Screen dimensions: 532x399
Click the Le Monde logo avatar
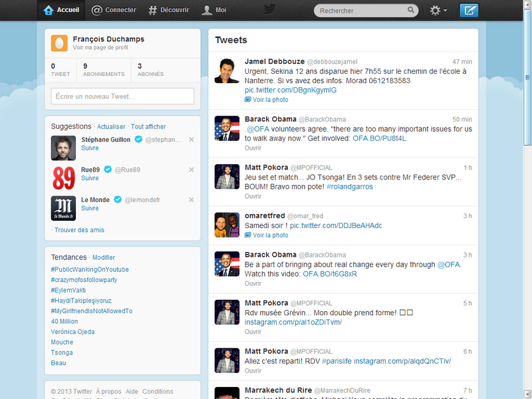[x=63, y=208]
